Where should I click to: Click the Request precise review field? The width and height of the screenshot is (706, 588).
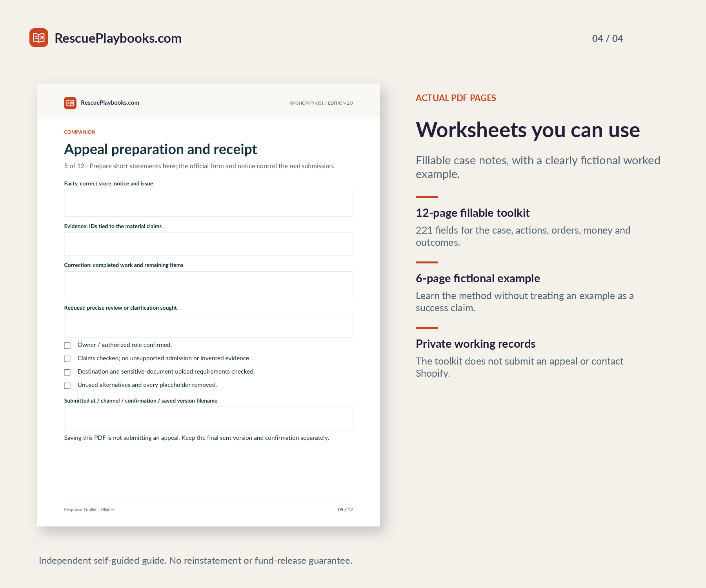tap(208, 325)
